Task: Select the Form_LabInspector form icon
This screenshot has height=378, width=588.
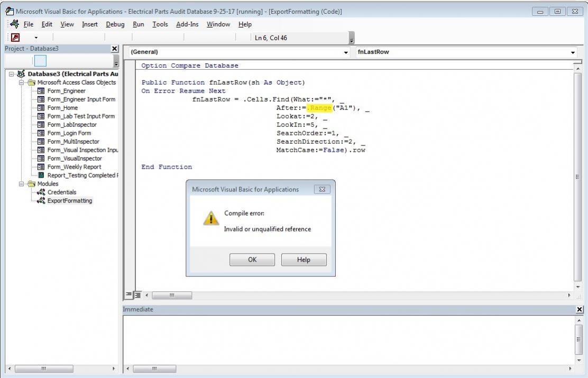Action: click(41, 125)
